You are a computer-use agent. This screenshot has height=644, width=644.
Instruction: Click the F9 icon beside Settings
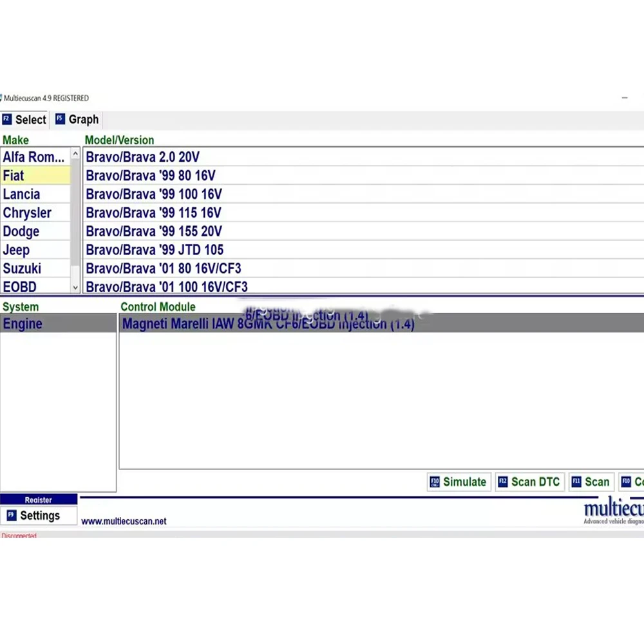coord(12,515)
